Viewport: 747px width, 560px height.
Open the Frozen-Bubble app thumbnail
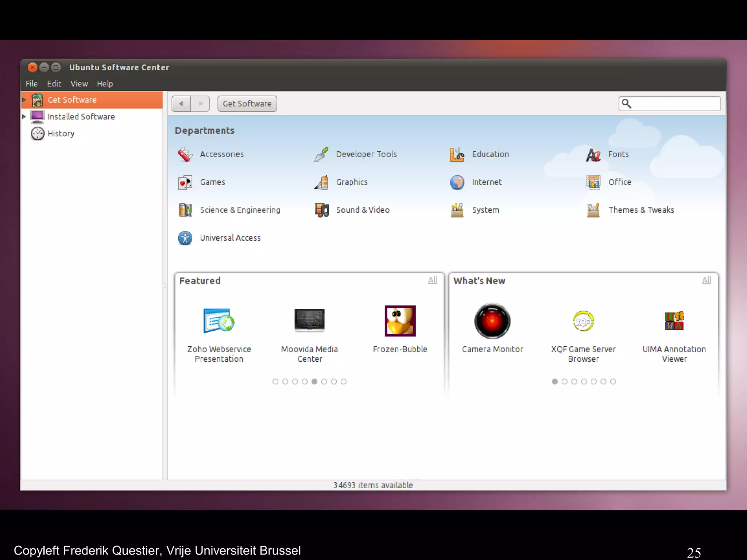[400, 321]
